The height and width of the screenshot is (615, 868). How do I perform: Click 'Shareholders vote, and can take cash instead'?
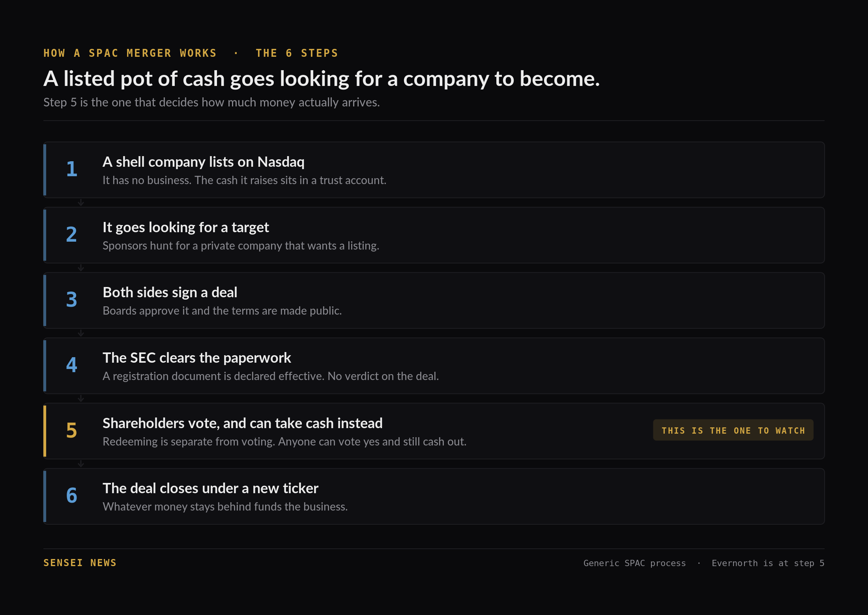tap(243, 423)
